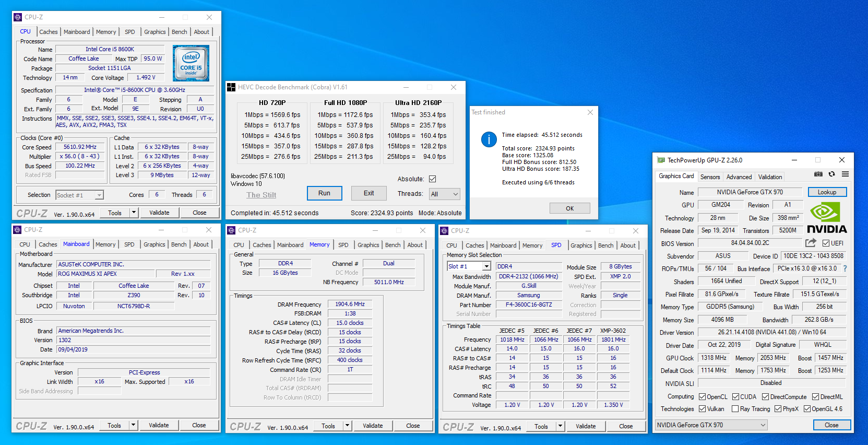Toggle the PhysX checkbox
The image size is (868, 445).
(778, 409)
